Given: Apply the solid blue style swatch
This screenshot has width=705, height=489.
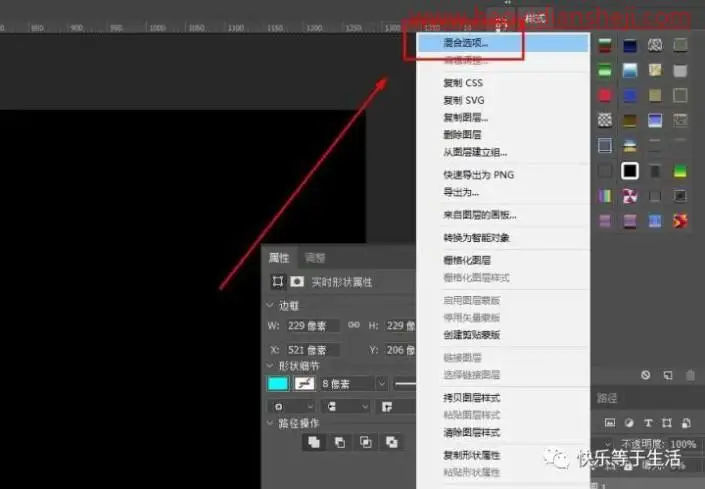Looking at the screenshot, I should point(630,95).
